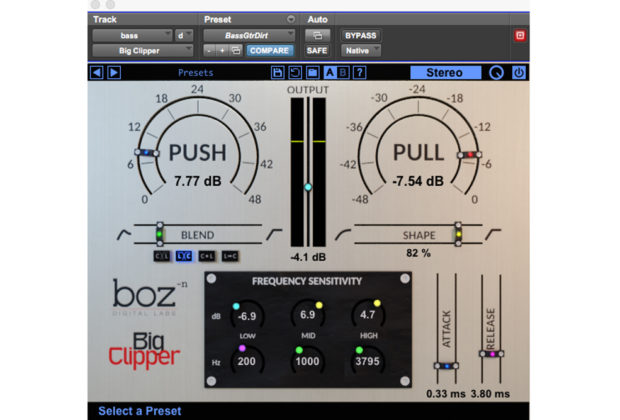Load the next preset with the right arrow
Viewport: 620px width, 420px height.
pos(114,73)
